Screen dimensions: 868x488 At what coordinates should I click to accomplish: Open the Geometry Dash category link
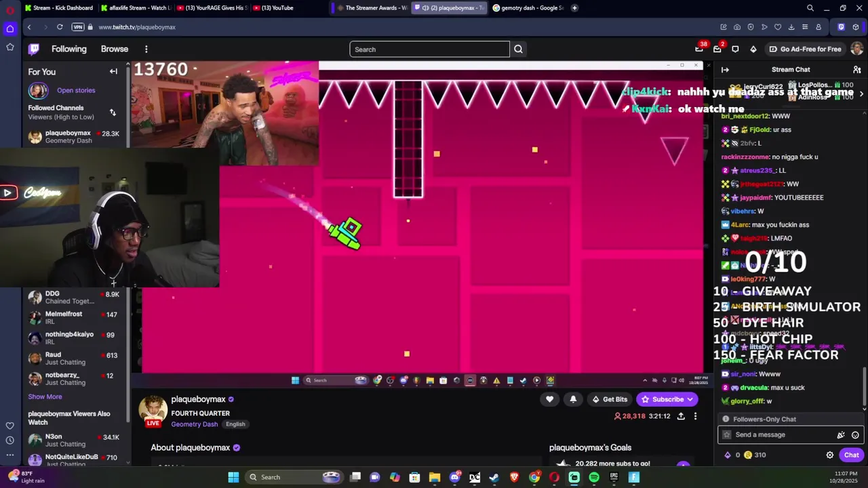click(194, 424)
